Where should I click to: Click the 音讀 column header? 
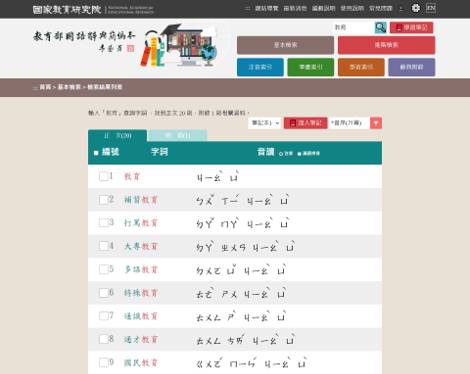(266, 152)
